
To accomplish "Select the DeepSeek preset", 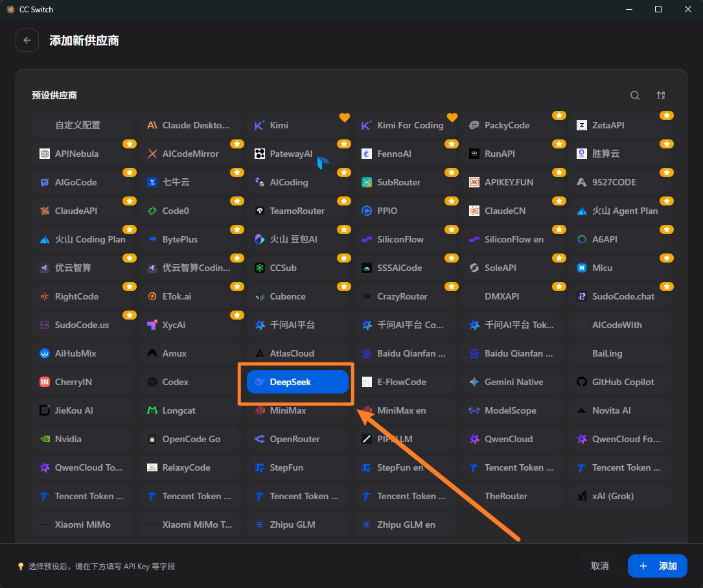I will [297, 382].
